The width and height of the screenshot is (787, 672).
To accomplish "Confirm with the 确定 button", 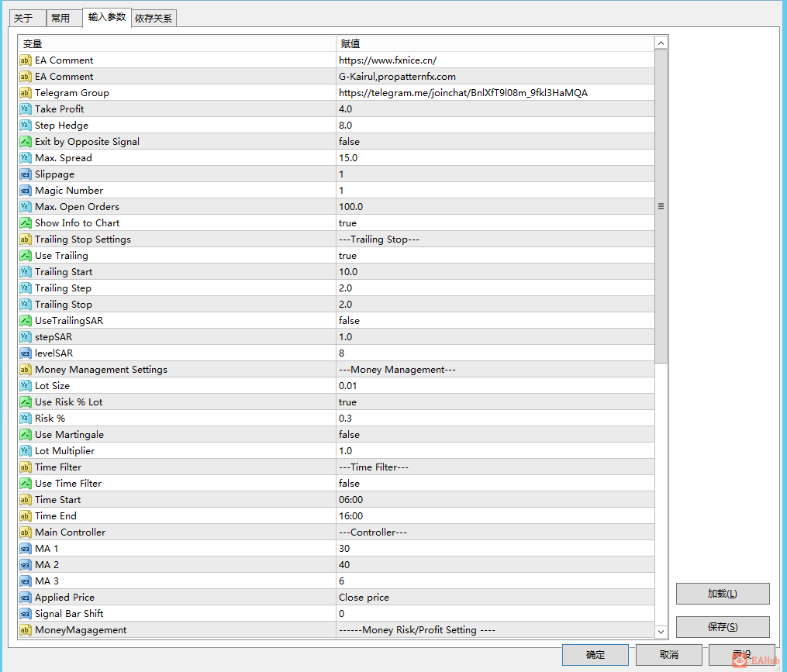I will [x=595, y=655].
